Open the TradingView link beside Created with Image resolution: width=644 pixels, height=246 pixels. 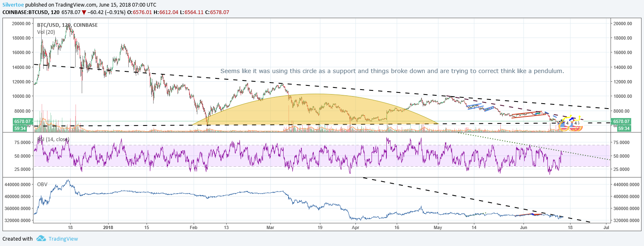point(63,239)
